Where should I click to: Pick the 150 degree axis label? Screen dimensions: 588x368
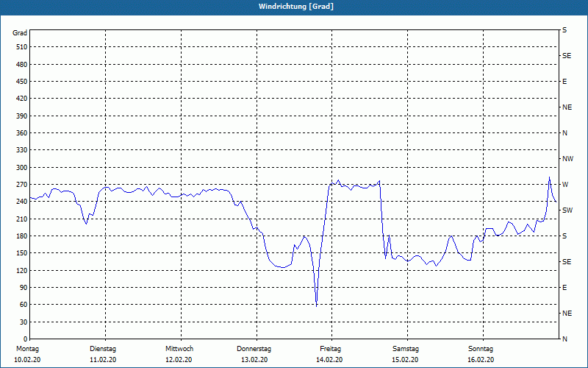click(x=22, y=252)
